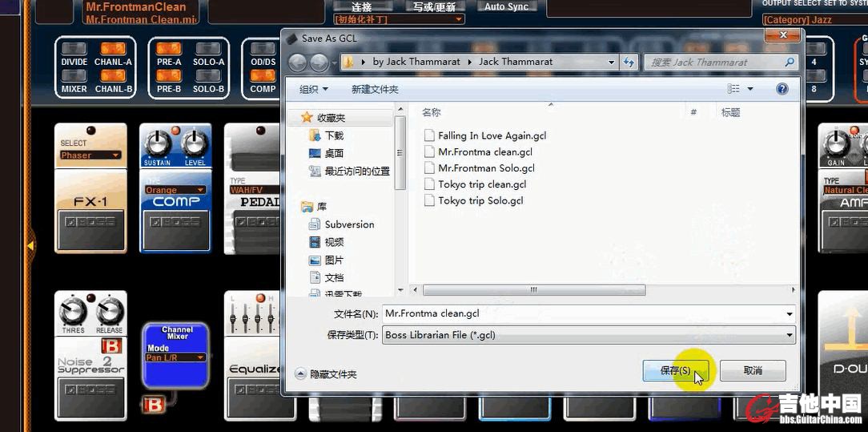Open COMP type Orange dropdown

tap(175, 190)
